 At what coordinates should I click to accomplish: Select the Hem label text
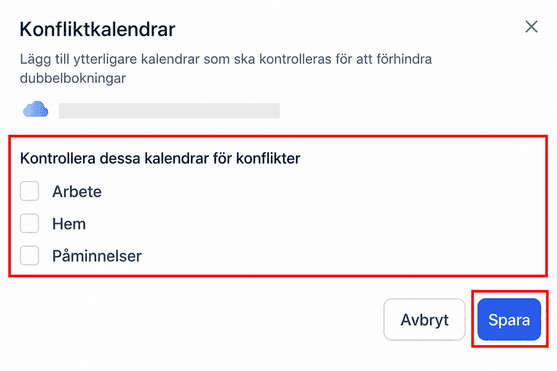point(69,224)
